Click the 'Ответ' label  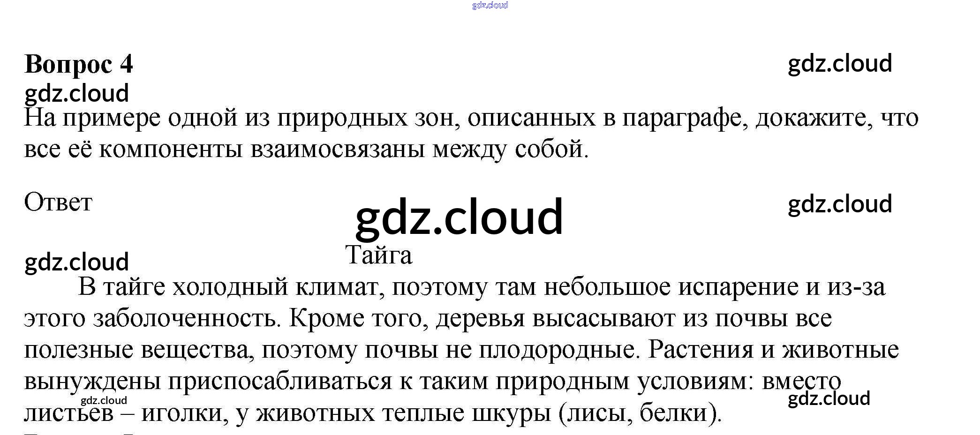(x=58, y=203)
